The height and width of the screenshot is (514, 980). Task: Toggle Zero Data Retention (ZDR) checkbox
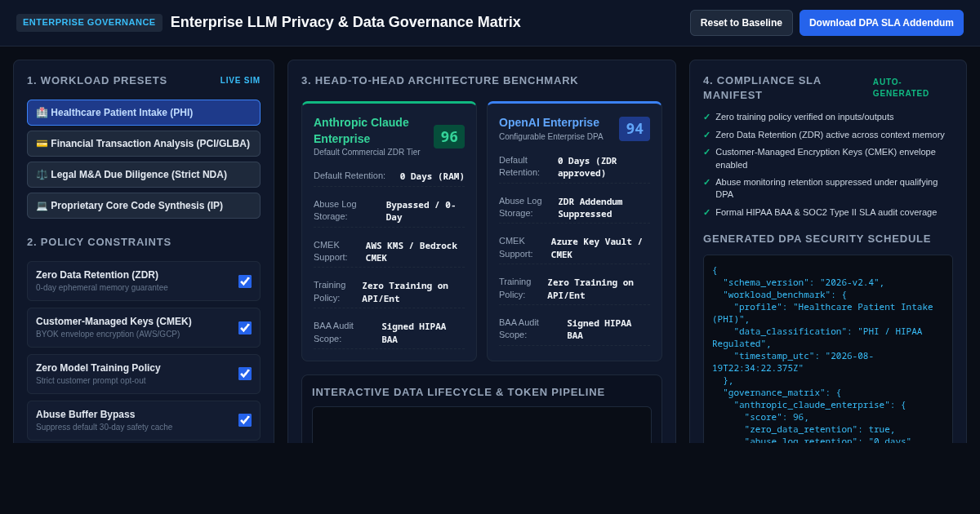tap(245, 281)
